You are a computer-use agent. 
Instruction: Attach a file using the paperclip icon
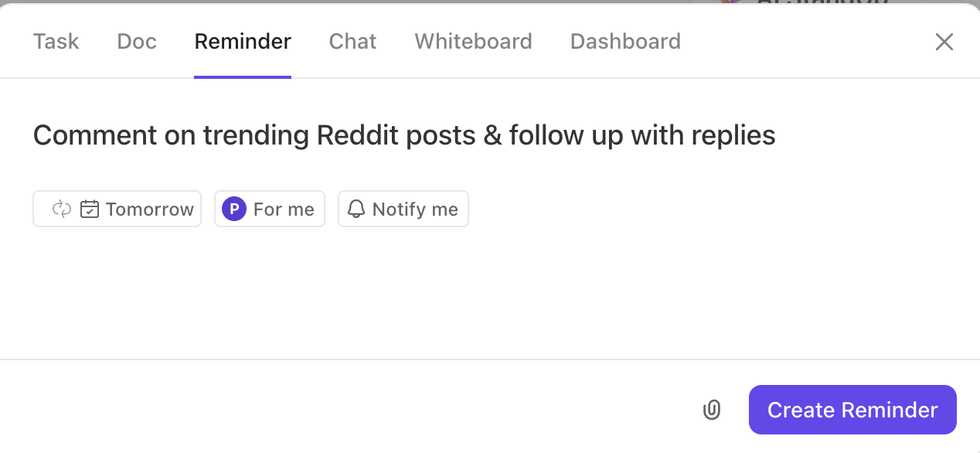[x=712, y=410]
